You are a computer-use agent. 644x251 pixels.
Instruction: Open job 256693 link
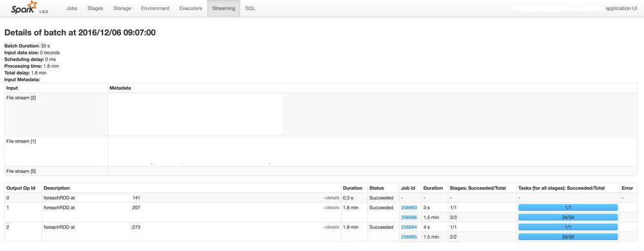tap(409, 208)
